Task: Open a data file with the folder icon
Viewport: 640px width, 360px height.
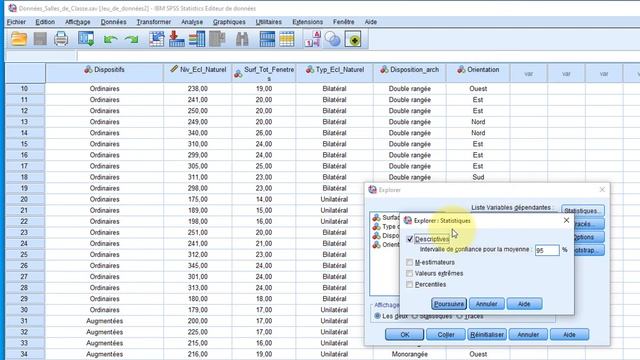Action: coord(19,39)
